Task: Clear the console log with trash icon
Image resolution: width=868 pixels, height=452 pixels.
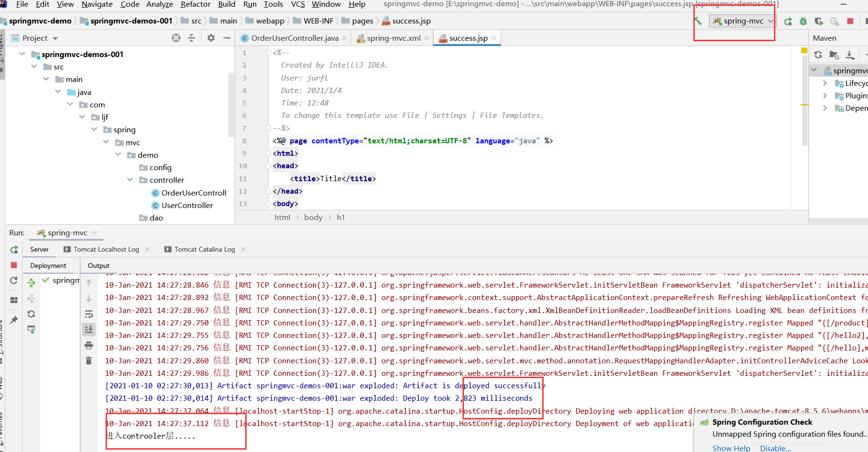Action: tap(89, 360)
